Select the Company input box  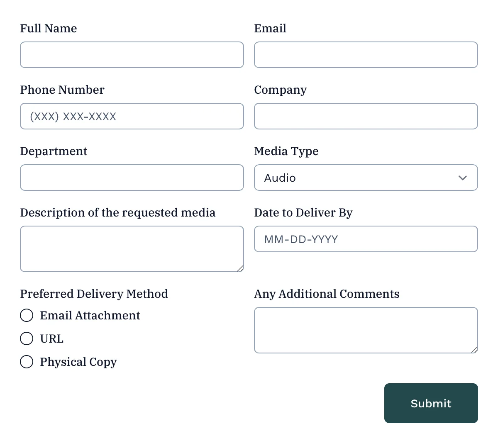[366, 116]
